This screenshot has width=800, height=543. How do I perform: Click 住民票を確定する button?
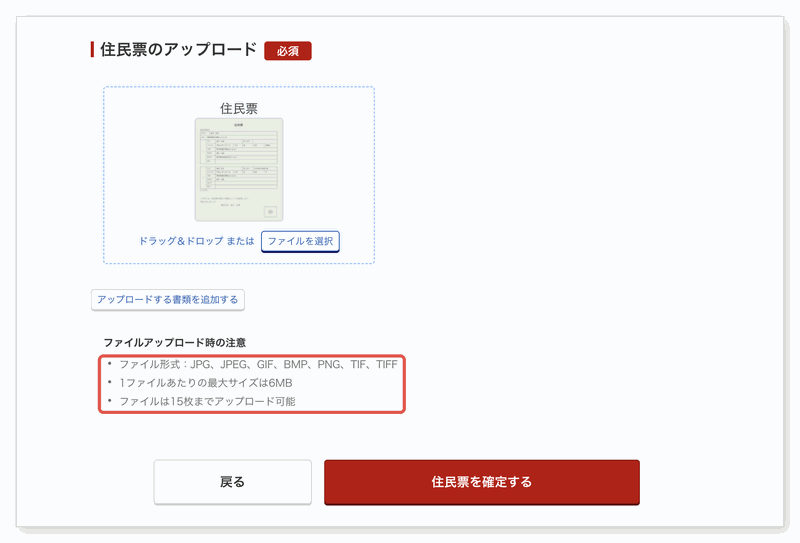click(x=482, y=482)
